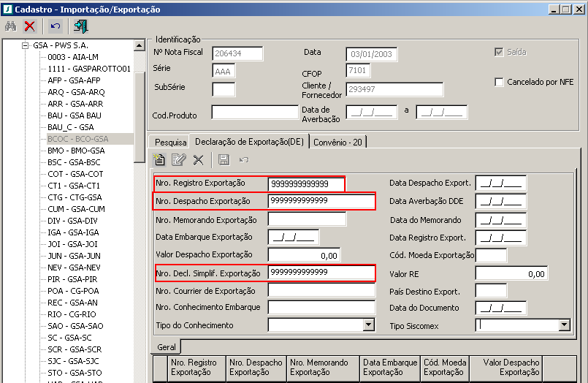Screen dimensions: 588x383
Task: Open the Convênio - 20 tab
Action: [339, 142]
